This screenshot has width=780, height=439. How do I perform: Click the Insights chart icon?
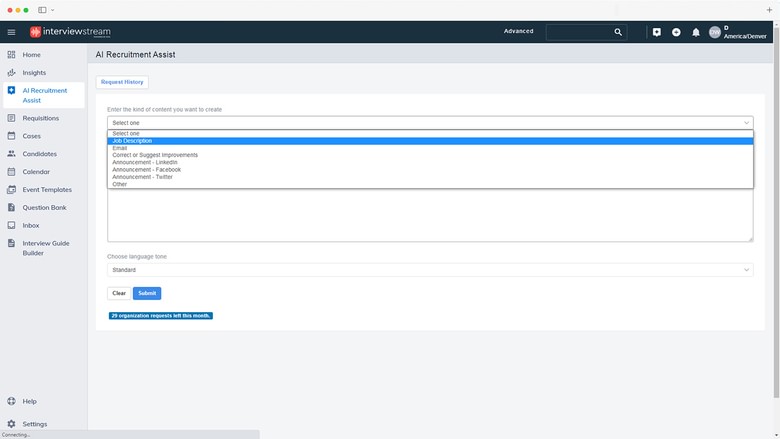(11, 73)
